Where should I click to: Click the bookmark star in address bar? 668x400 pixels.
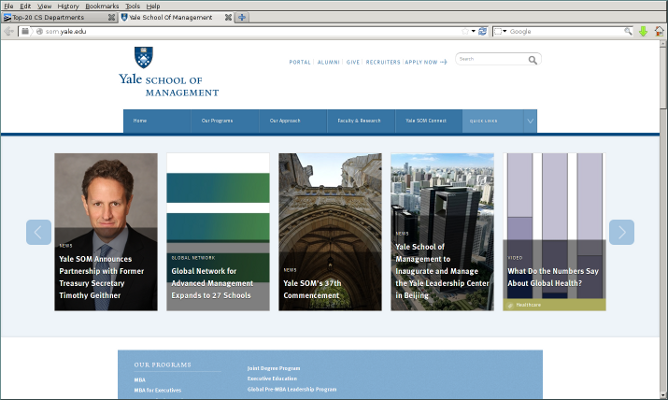tap(465, 32)
